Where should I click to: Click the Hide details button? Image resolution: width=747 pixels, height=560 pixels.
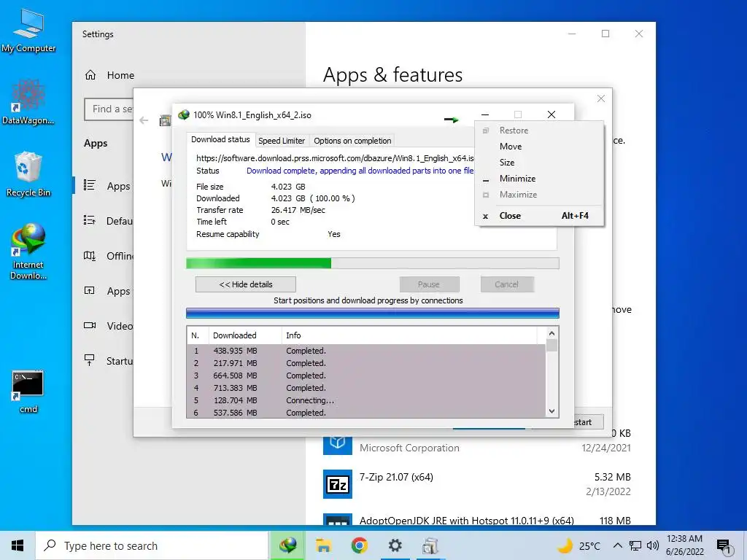click(x=245, y=284)
